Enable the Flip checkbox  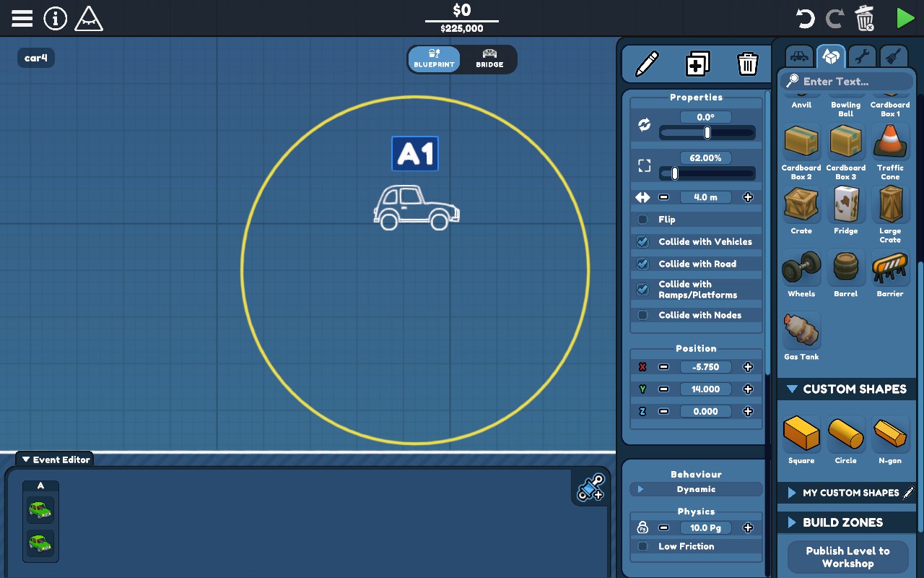tap(642, 220)
